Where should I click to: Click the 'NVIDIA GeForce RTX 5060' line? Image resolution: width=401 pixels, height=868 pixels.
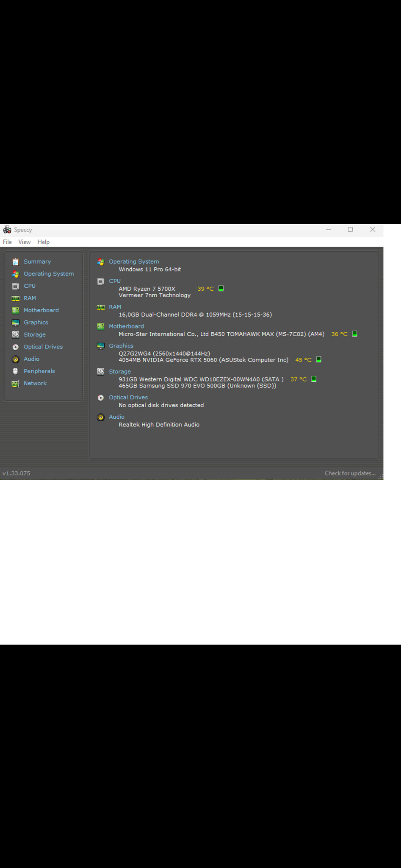(x=204, y=360)
